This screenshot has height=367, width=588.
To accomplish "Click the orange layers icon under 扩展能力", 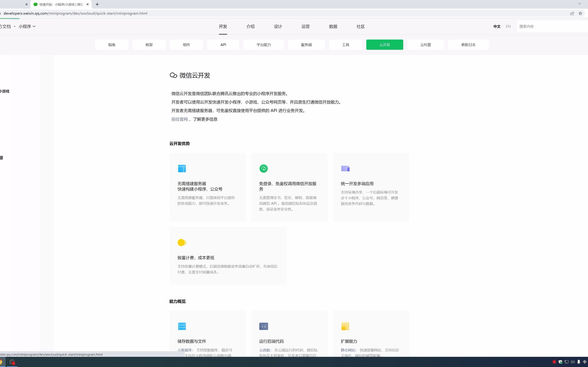I will coord(345,326).
